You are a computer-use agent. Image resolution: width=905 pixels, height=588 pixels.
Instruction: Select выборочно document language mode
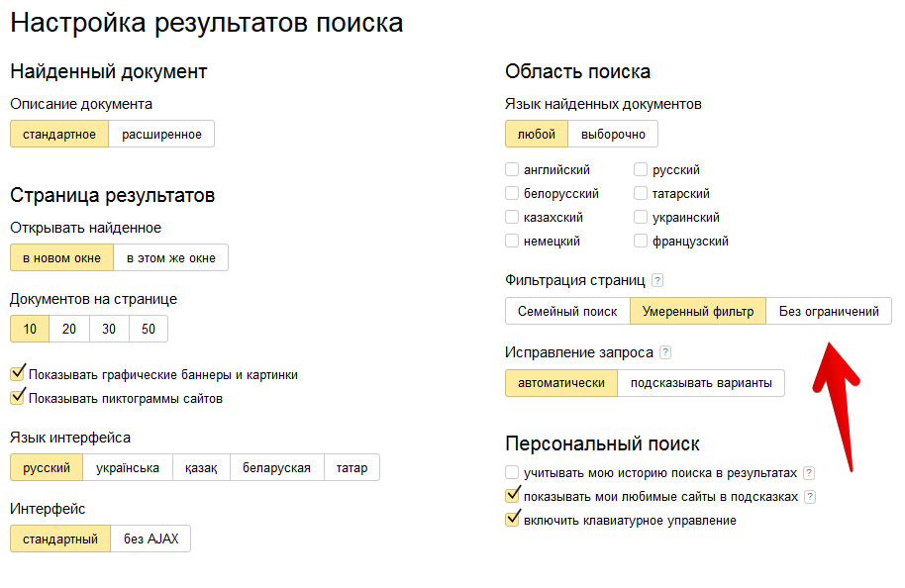tap(613, 135)
